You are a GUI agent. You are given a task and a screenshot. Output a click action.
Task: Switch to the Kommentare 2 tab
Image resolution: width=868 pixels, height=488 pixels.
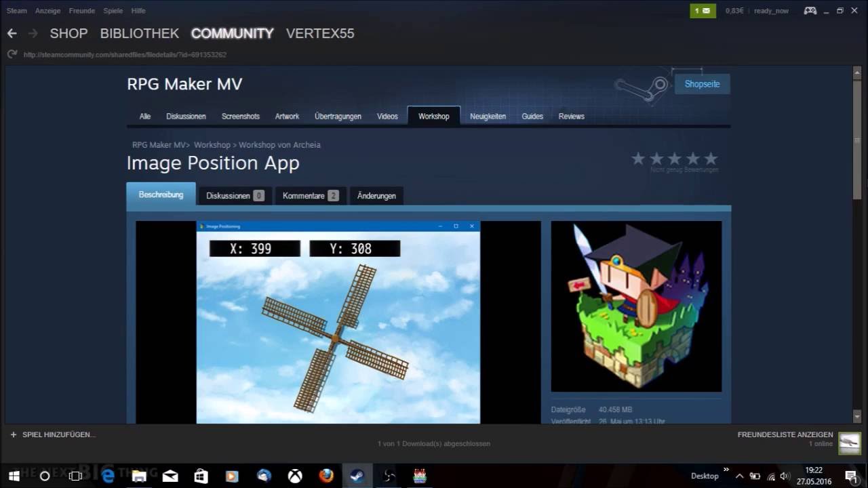point(311,196)
